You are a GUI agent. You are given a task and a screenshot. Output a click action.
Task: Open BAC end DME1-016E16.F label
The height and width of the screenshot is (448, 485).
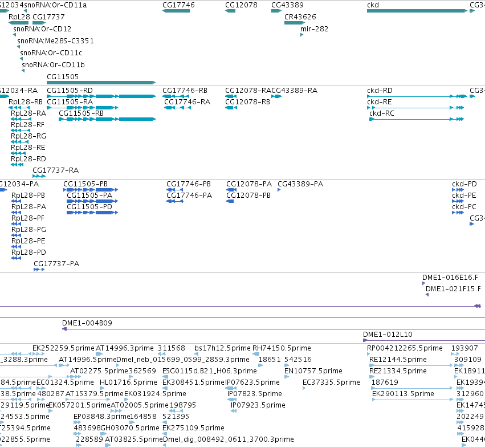(450, 278)
